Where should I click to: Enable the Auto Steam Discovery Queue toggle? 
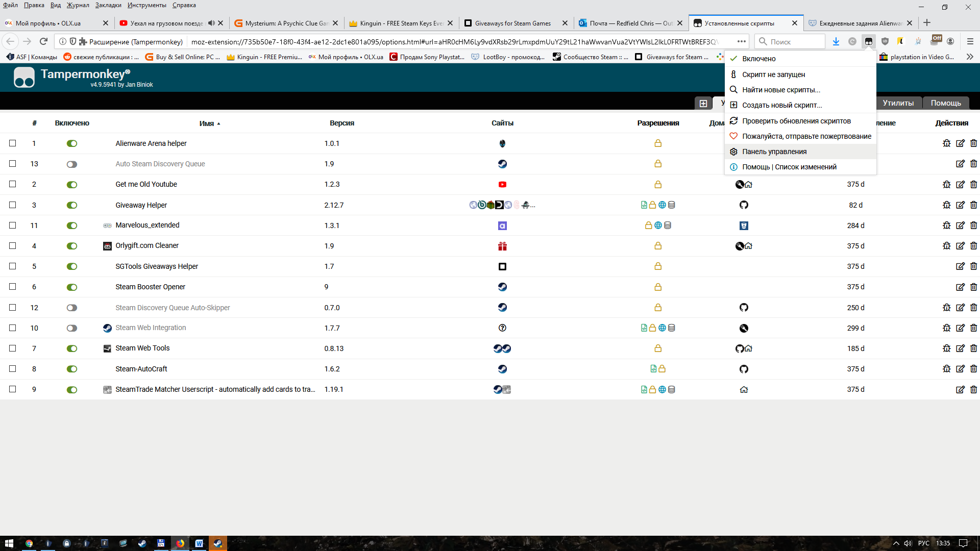[72, 164]
